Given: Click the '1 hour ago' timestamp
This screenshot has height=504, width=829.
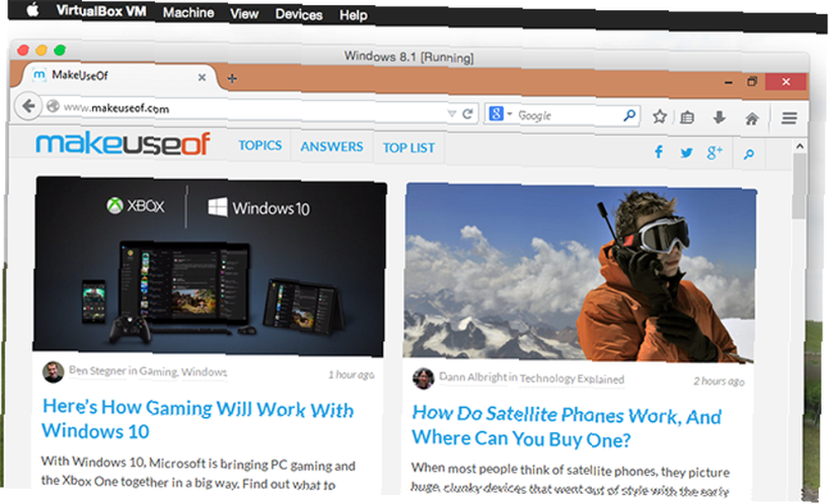Looking at the screenshot, I should 351,375.
